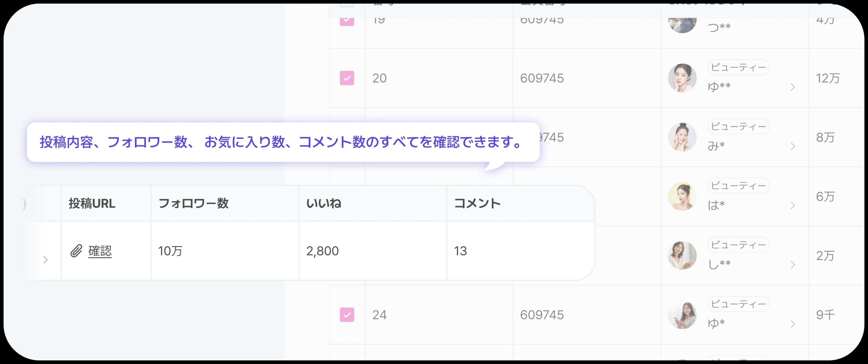Click the コメント column header

point(477,203)
